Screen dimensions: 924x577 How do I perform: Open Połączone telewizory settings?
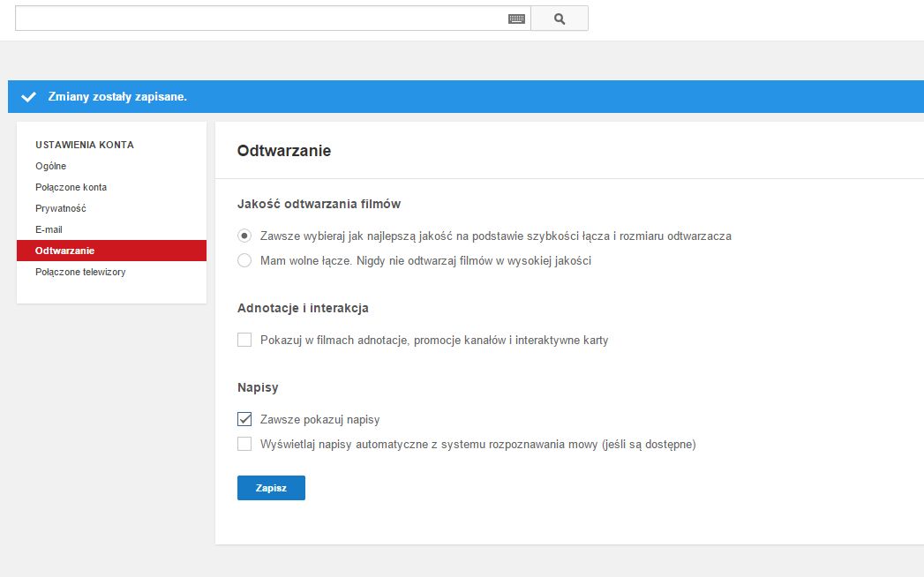80,273
